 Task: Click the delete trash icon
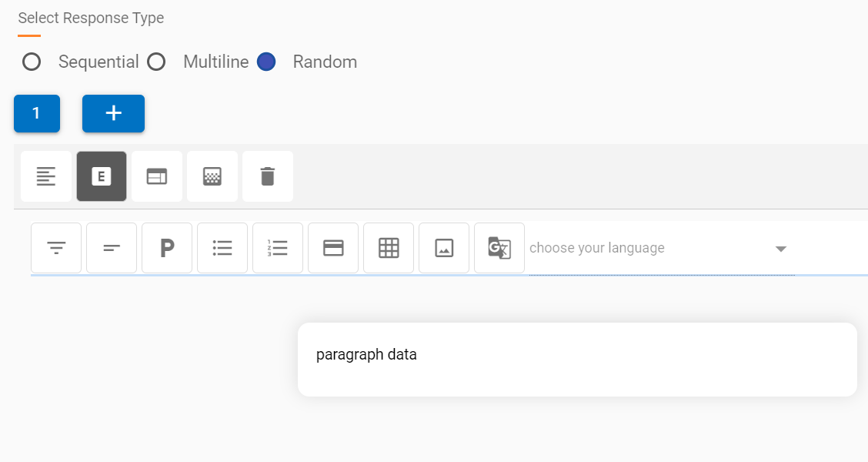(268, 176)
